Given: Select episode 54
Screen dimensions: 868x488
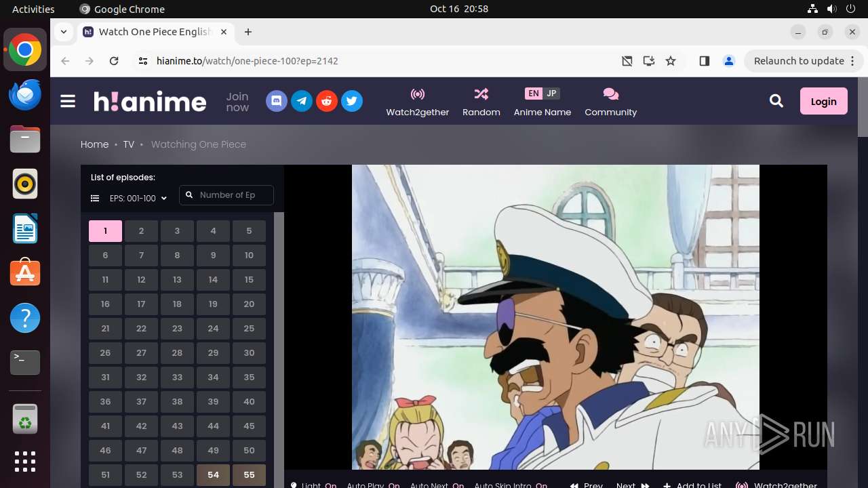Looking at the screenshot, I should 213,475.
